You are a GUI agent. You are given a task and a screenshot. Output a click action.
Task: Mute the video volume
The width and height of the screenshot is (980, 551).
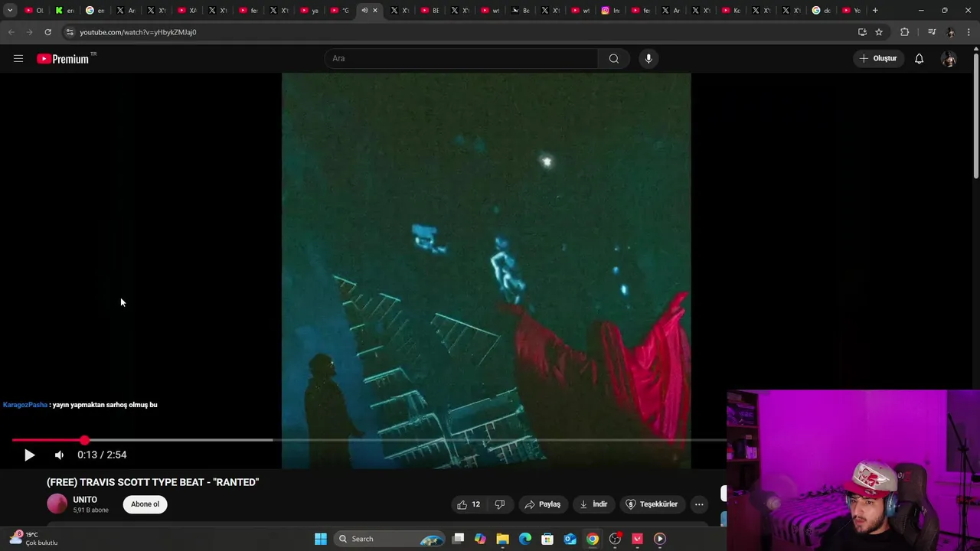coord(59,455)
